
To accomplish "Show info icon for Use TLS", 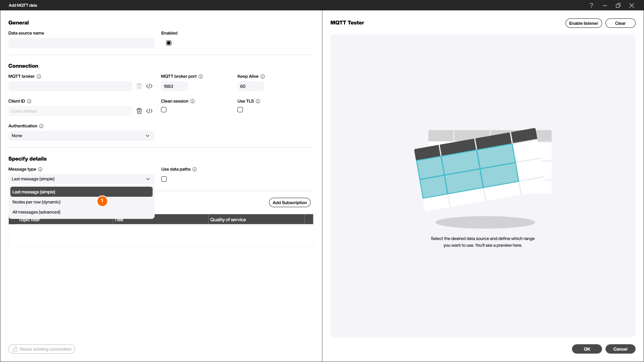I will [258, 101].
